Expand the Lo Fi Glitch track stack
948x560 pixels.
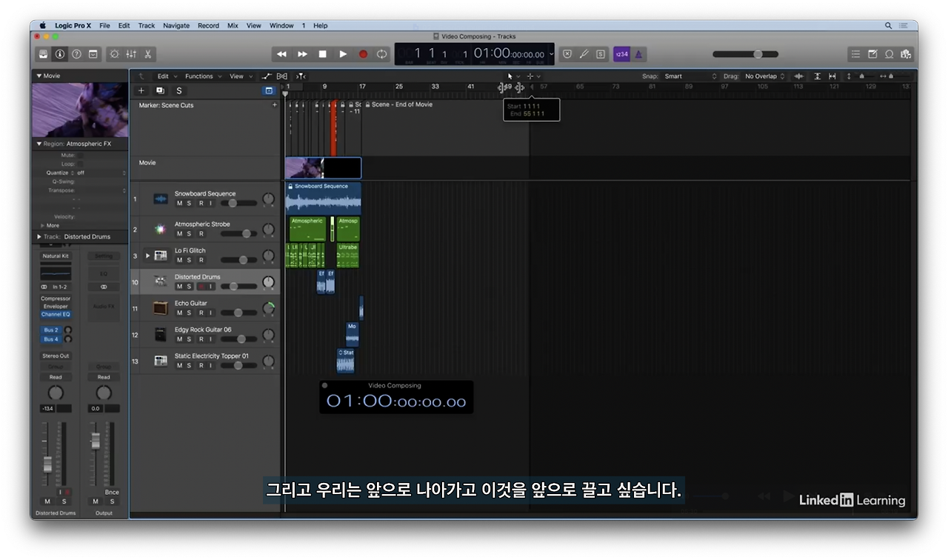click(147, 256)
